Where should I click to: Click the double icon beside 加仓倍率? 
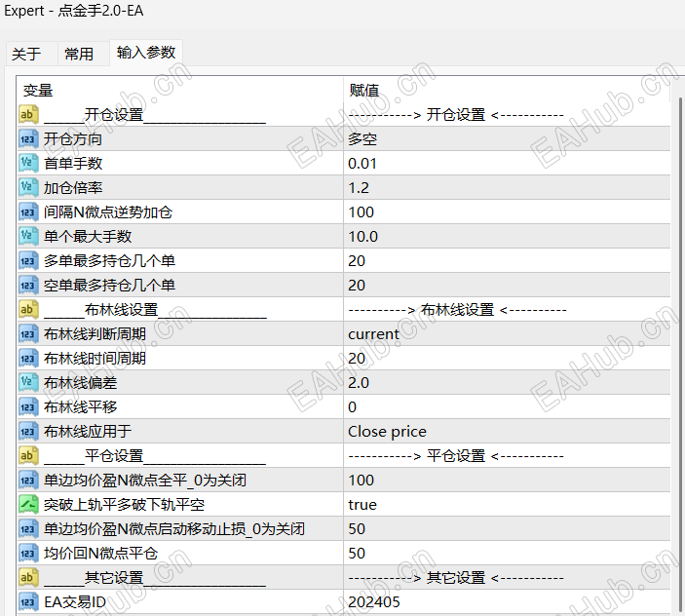click(29, 188)
